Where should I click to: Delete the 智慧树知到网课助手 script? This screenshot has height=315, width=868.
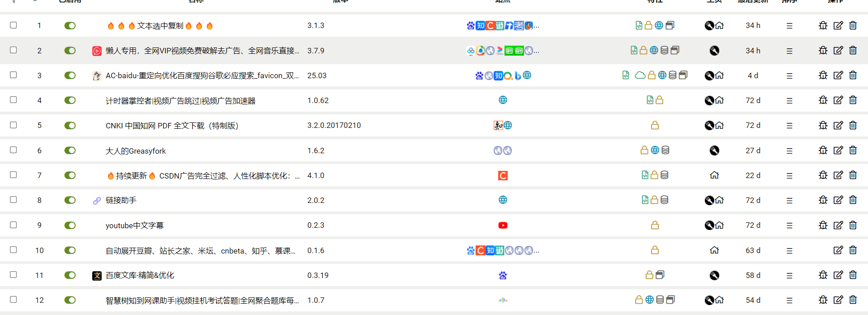pos(853,300)
